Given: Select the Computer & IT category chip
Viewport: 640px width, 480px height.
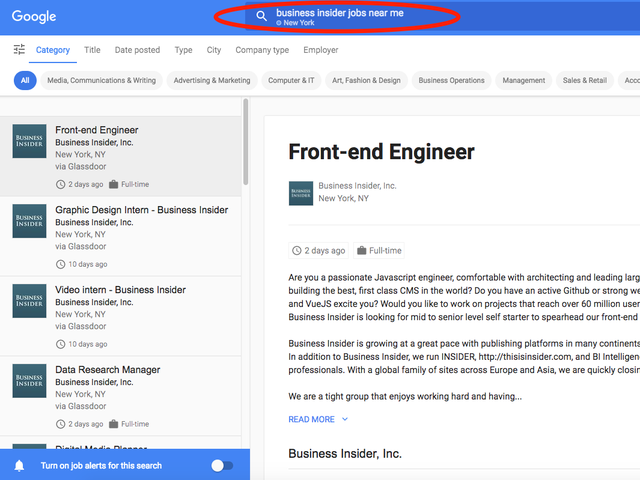Looking at the screenshot, I should (x=292, y=80).
